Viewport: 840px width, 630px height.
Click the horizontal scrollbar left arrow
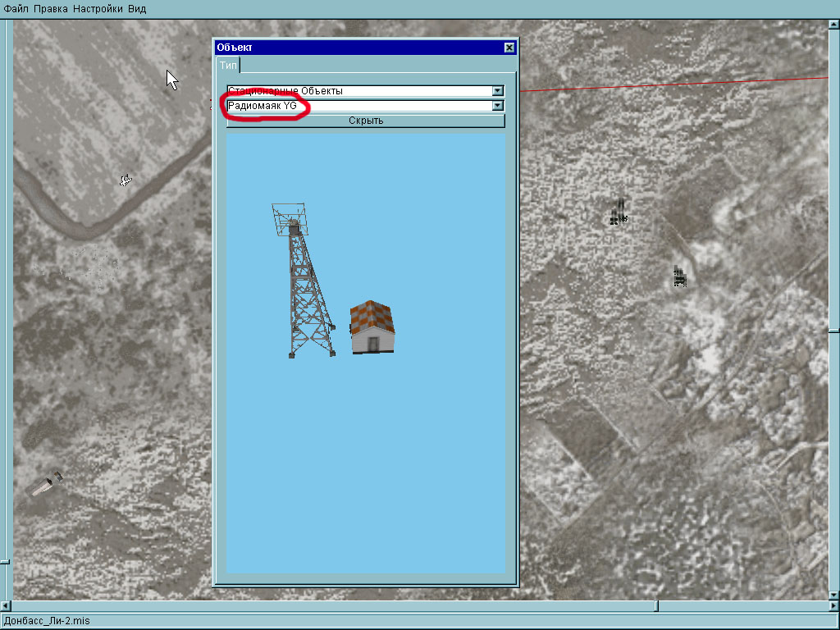point(6,606)
